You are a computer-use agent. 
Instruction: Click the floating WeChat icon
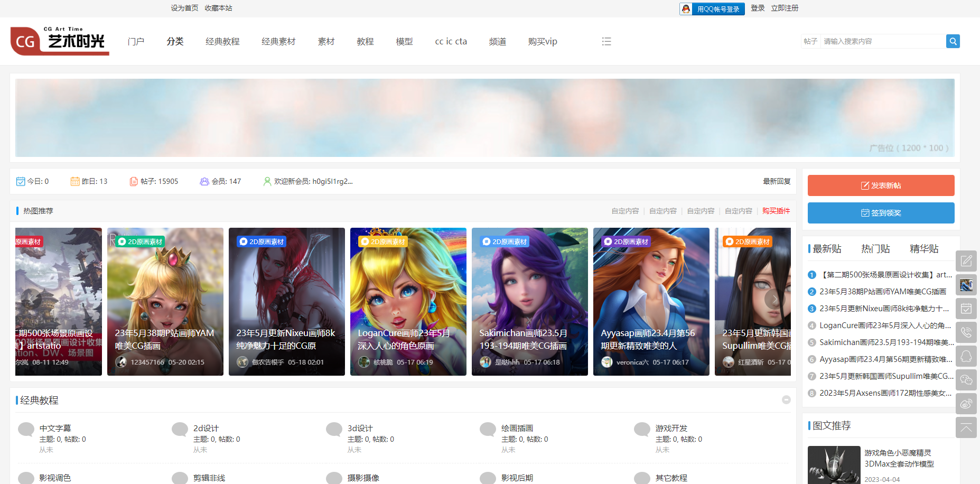(966, 380)
